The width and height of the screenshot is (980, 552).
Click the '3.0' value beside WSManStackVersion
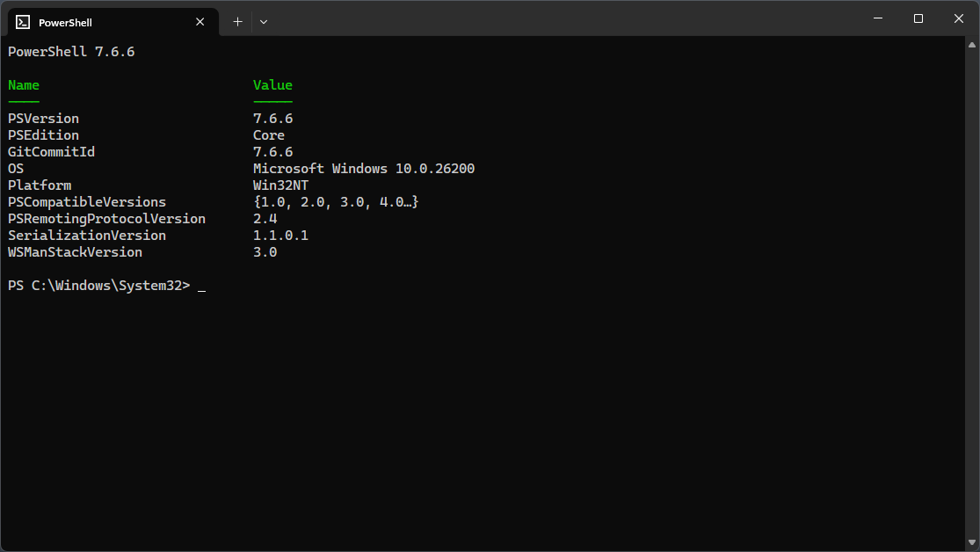pyautogui.click(x=265, y=252)
